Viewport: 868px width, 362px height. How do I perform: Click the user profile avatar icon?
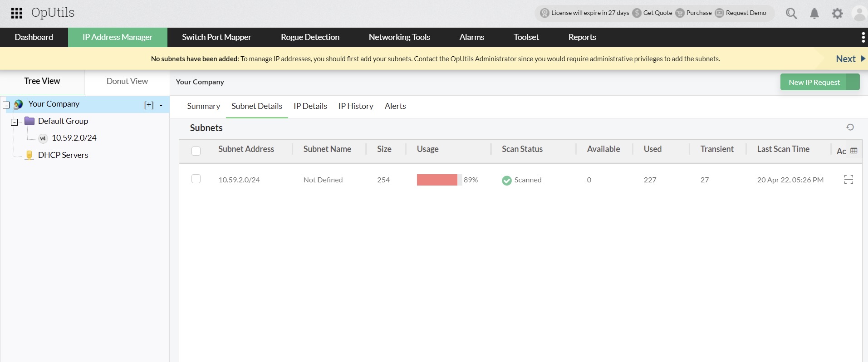(859, 14)
